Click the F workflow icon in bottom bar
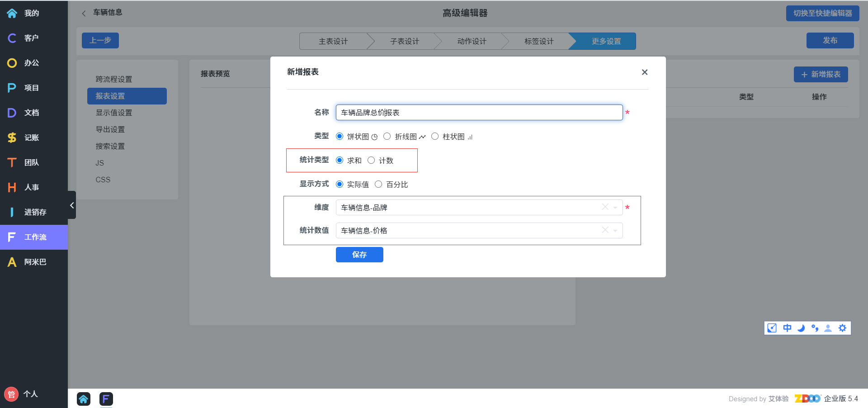 [x=106, y=399]
